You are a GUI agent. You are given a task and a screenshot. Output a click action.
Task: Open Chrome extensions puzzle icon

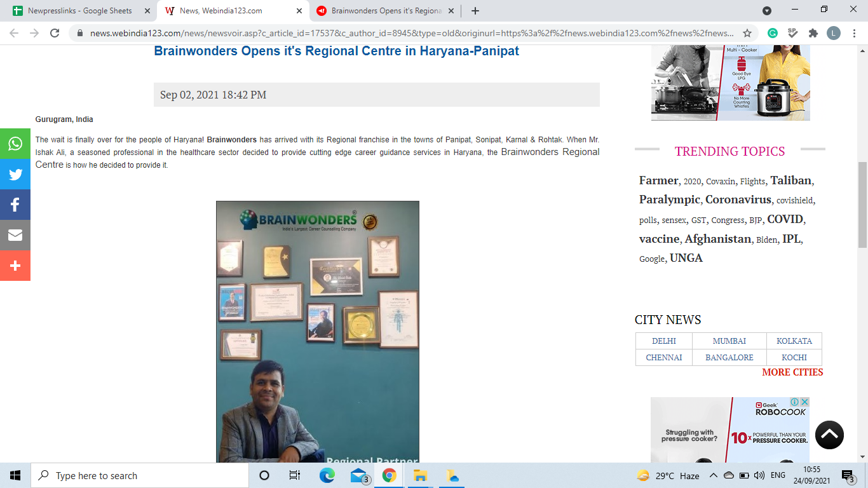[x=813, y=33]
